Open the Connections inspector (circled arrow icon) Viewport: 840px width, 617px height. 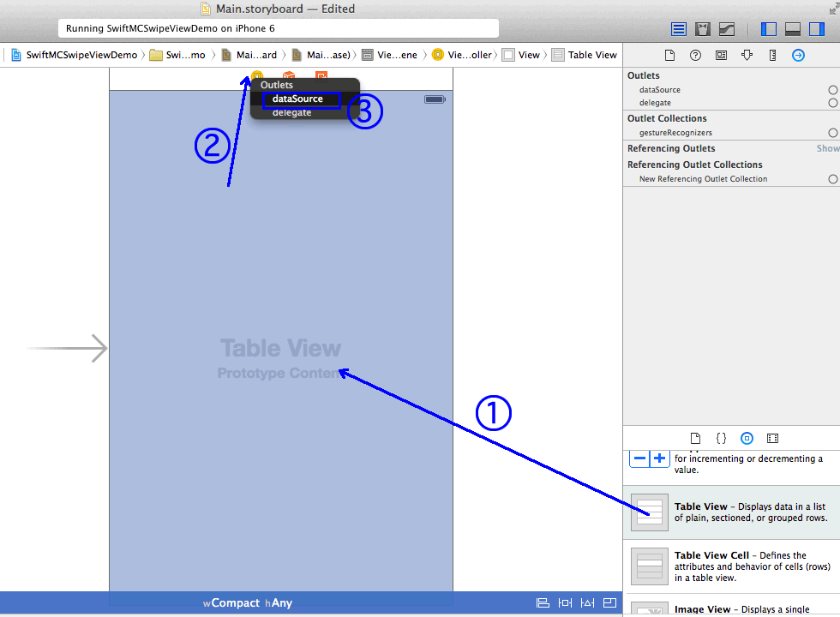[798, 55]
